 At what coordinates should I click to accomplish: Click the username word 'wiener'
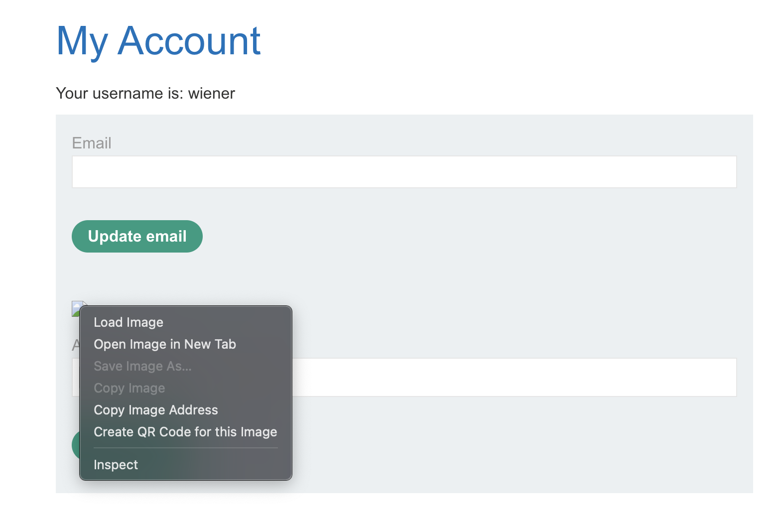pyautogui.click(x=211, y=93)
